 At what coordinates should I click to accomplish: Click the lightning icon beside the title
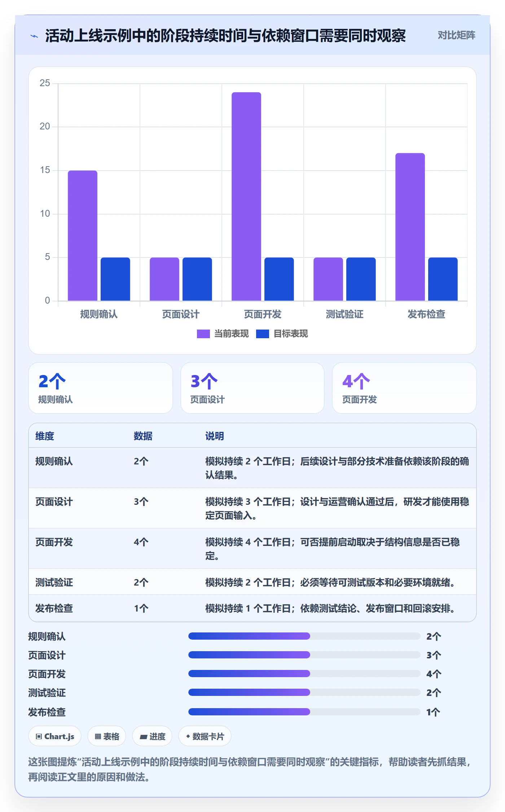(x=34, y=36)
